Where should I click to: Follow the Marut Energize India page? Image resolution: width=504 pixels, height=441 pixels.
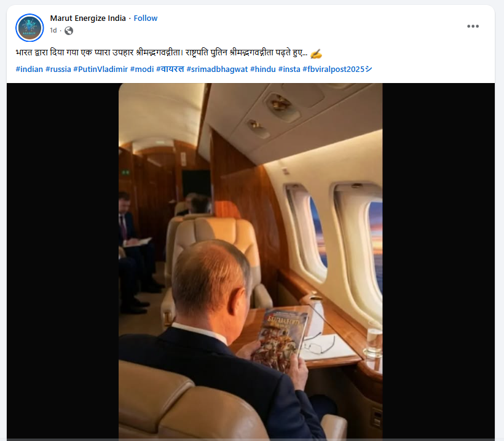point(146,18)
